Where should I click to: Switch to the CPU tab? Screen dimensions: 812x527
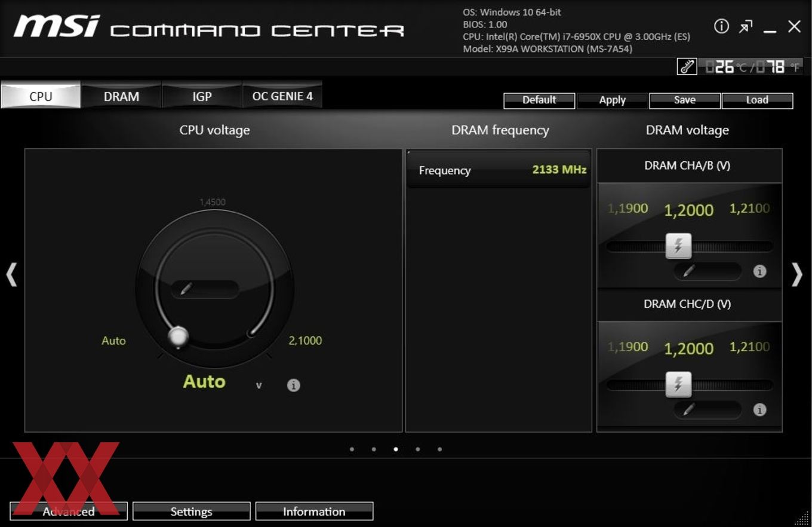[x=41, y=96]
